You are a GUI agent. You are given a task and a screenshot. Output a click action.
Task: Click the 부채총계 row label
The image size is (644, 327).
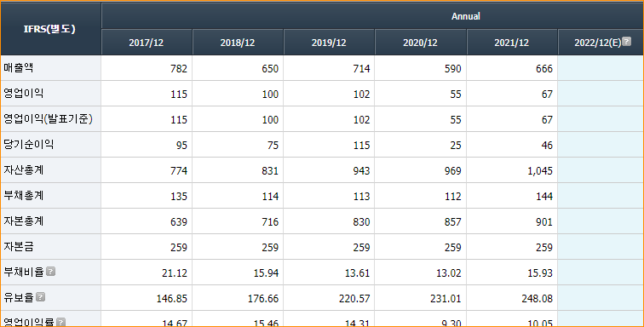23,195
